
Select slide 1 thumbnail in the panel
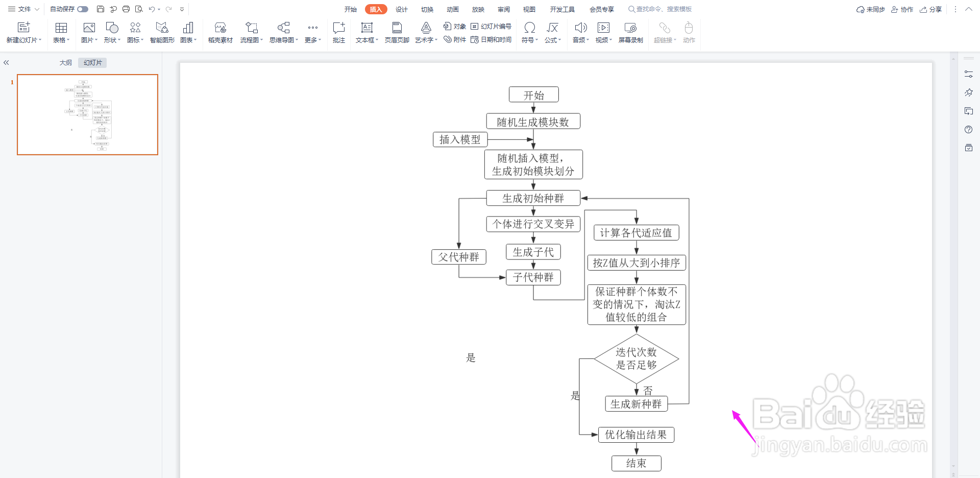(88, 114)
